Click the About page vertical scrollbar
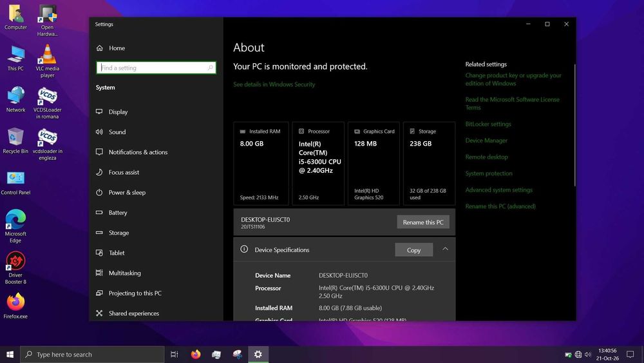This screenshot has height=363, width=644. (574, 125)
